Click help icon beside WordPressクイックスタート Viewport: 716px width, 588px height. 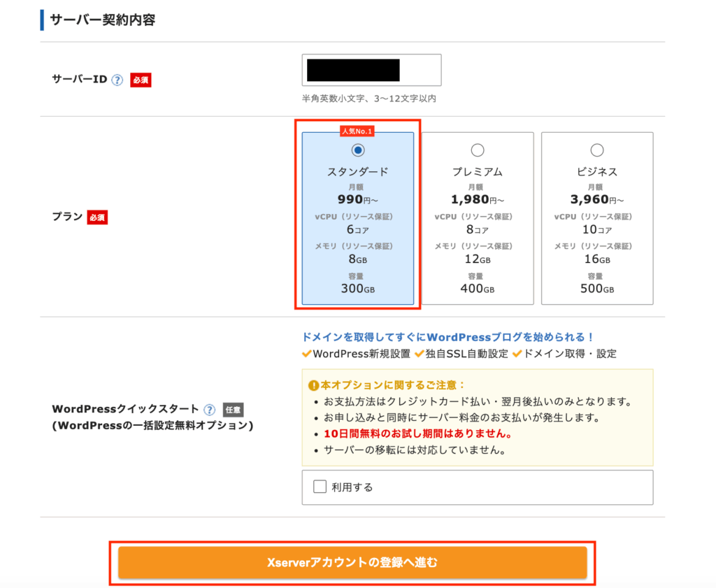point(209,410)
